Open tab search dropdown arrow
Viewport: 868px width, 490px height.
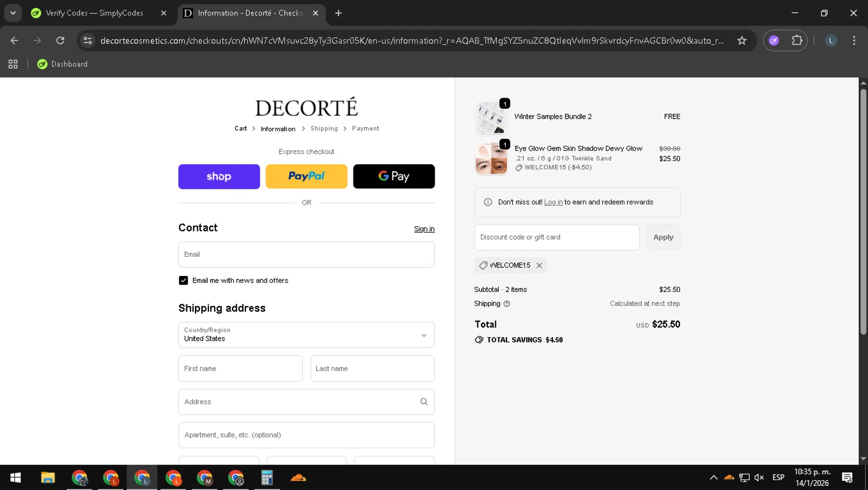pyautogui.click(x=13, y=13)
